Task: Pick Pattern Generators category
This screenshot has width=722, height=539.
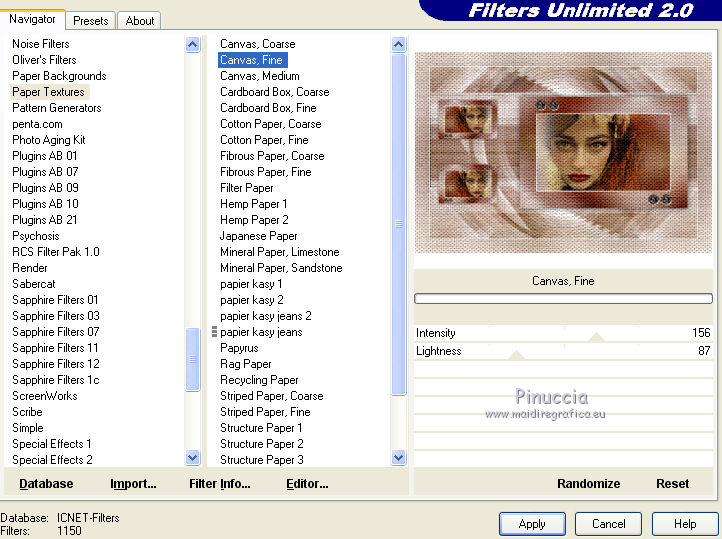Action: point(57,108)
